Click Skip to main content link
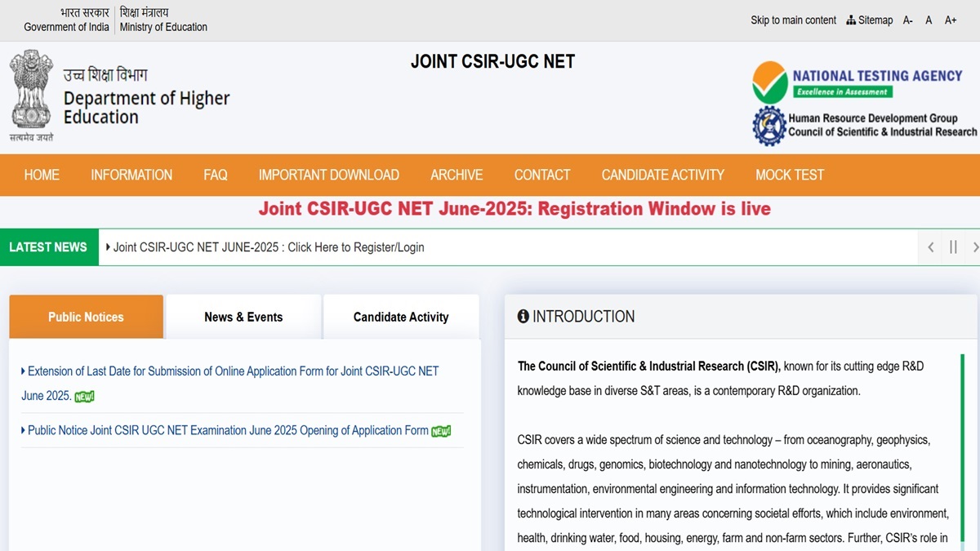 click(793, 20)
